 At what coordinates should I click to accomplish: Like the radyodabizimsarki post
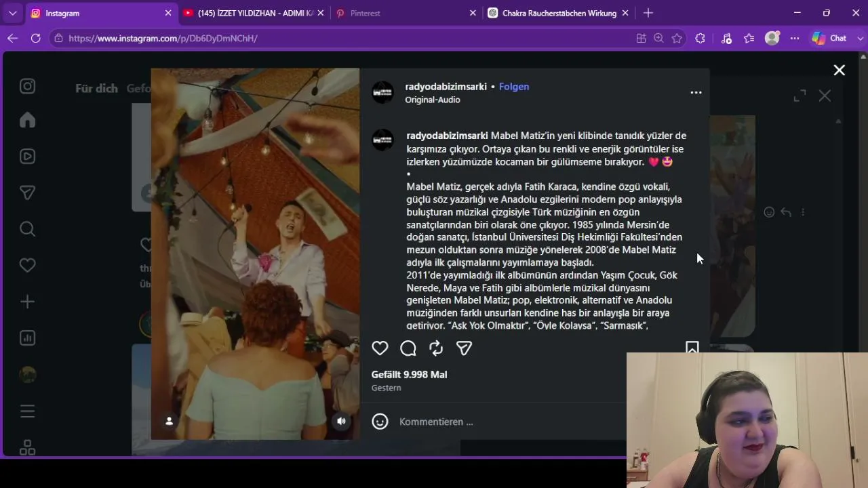(380, 348)
